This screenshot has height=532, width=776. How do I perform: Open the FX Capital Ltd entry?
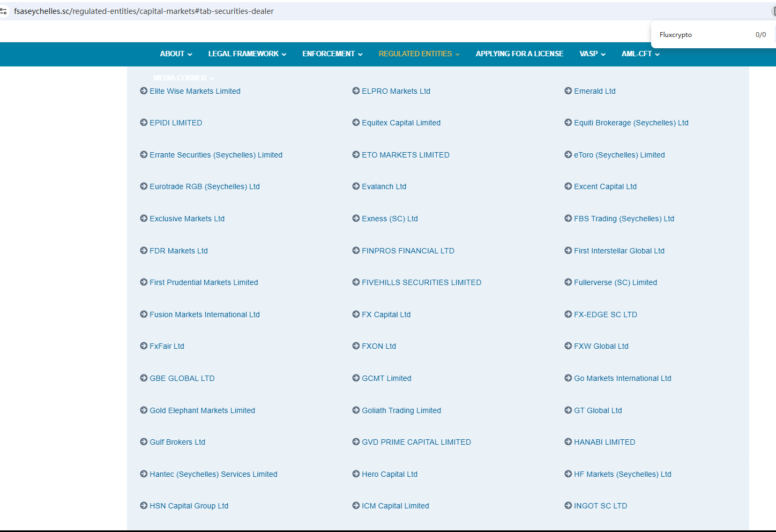386,314
